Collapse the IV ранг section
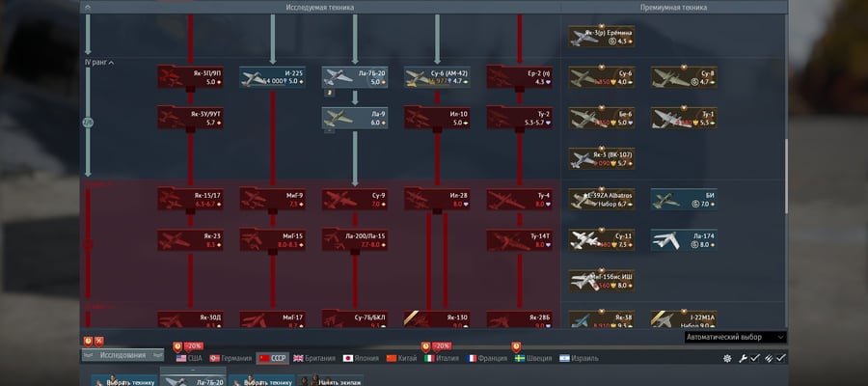868x386 pixels. point(99,63)
